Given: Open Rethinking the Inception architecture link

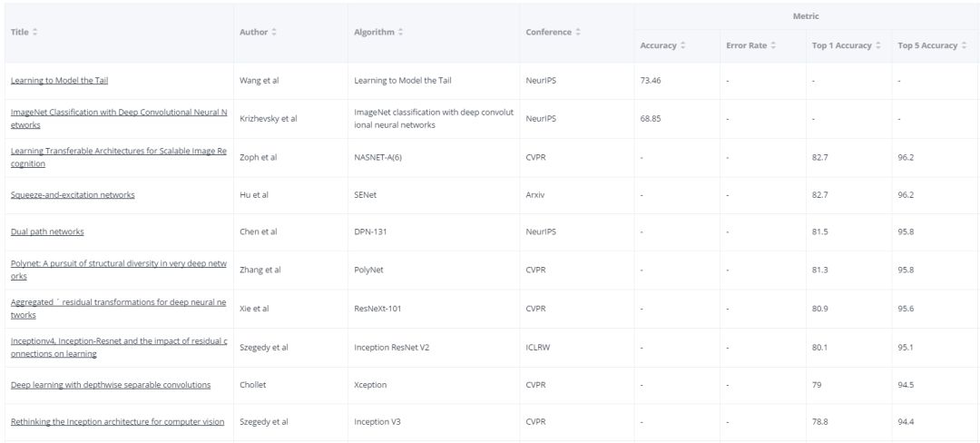Looking at the screenshot, I should click(117, 421).
